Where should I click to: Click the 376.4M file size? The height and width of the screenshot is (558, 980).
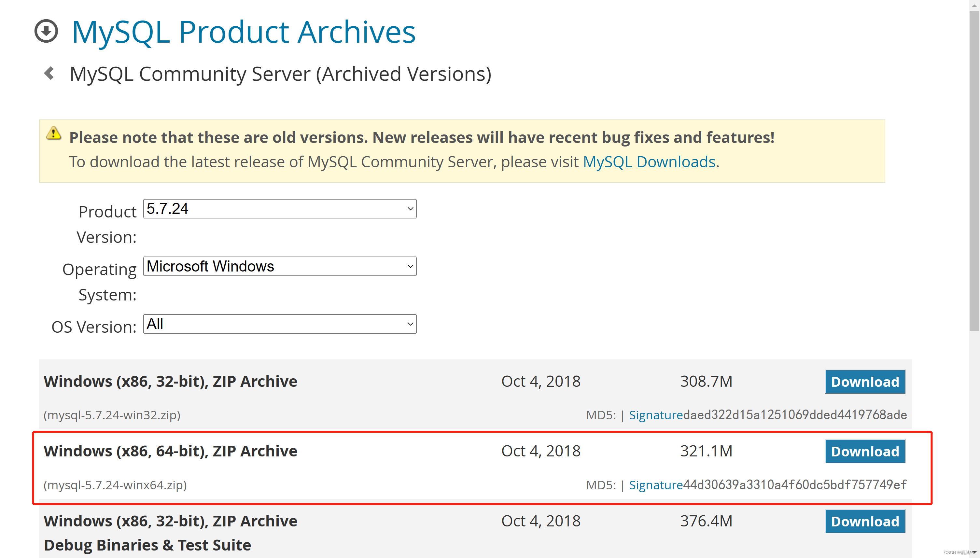(707, 521)
